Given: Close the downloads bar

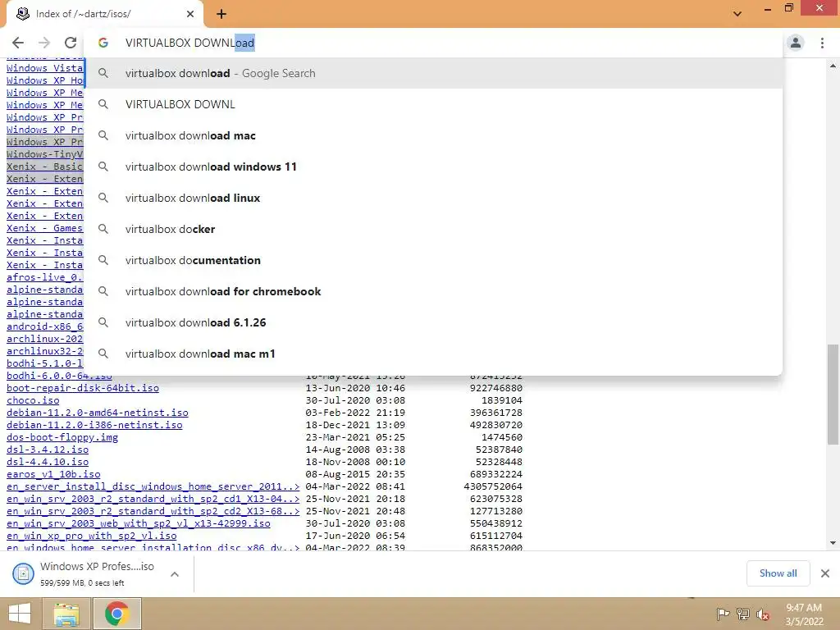Looking at the screenshot, I should pos(825,573).
